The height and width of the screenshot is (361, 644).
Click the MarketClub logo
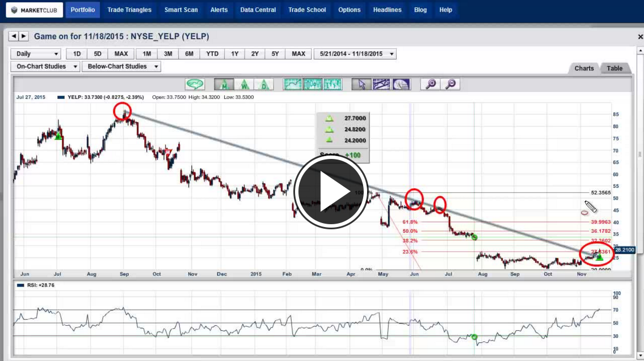[35, 10]
